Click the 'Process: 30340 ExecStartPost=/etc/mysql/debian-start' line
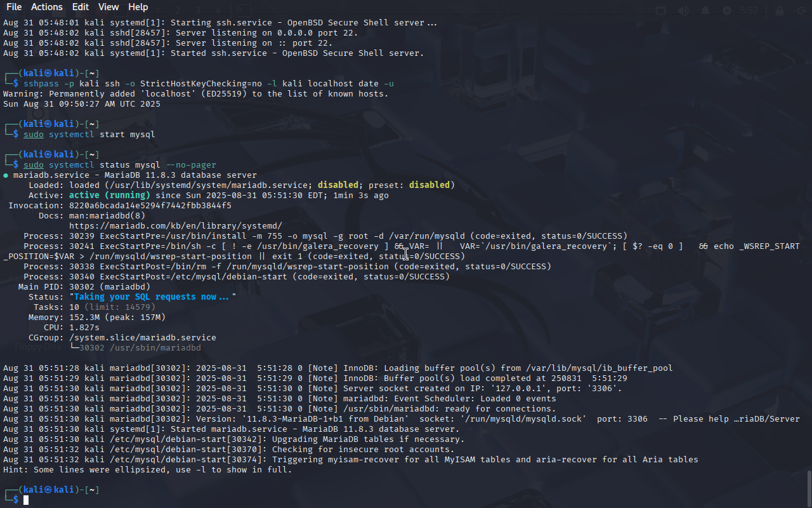 coord(237,277)
